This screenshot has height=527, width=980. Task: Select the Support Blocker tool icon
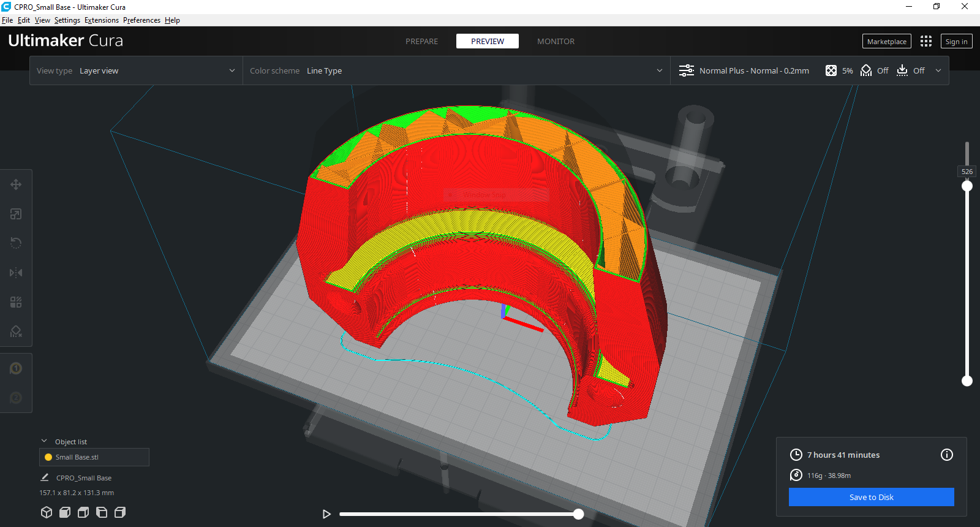[16, 332]
